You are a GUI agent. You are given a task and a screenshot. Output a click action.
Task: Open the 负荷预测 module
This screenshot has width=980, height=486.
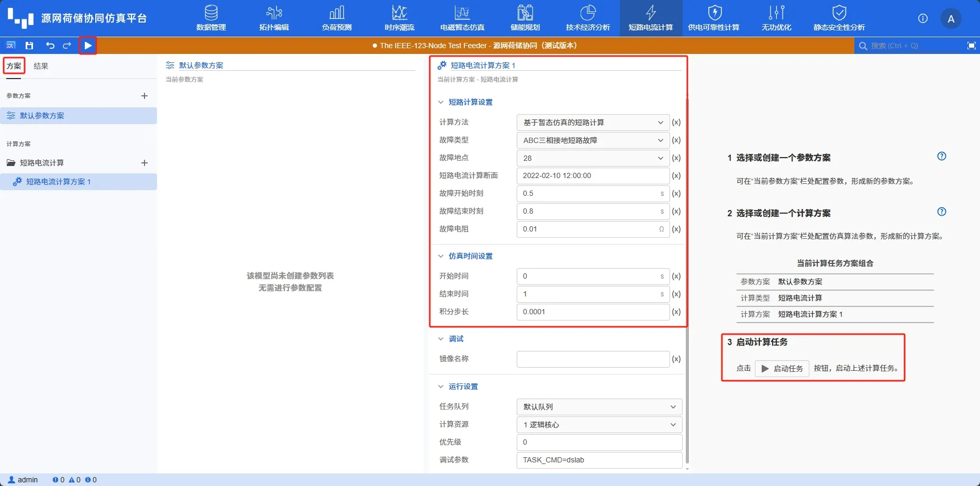click(337, 18)
